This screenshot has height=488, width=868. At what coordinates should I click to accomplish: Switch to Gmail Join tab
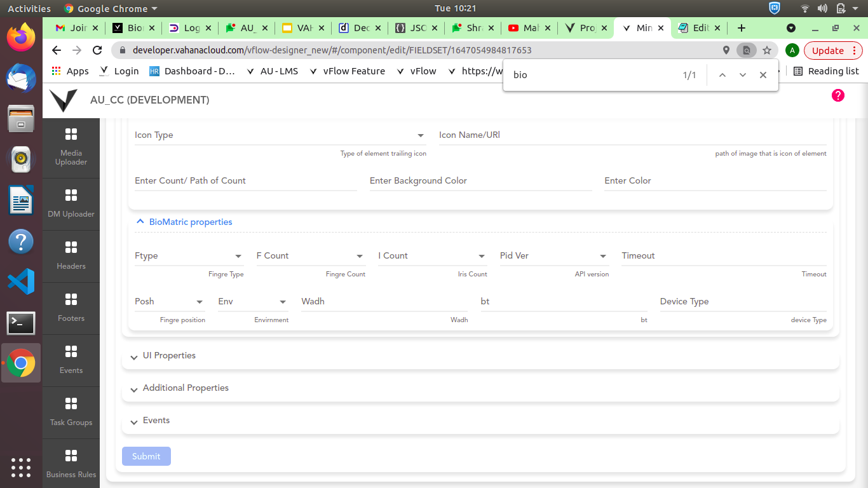pos(77,28)
